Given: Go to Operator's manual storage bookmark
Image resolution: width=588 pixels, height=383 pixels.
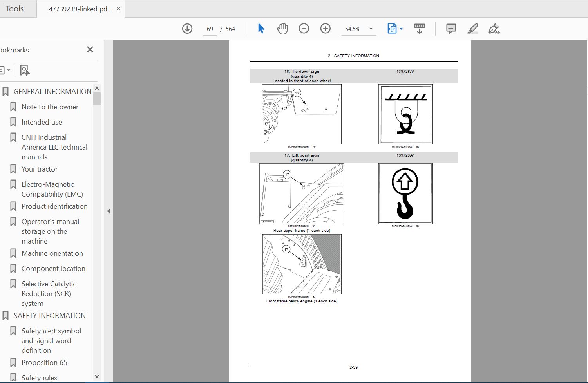Looking at the screenshot, I should point(50,231).
